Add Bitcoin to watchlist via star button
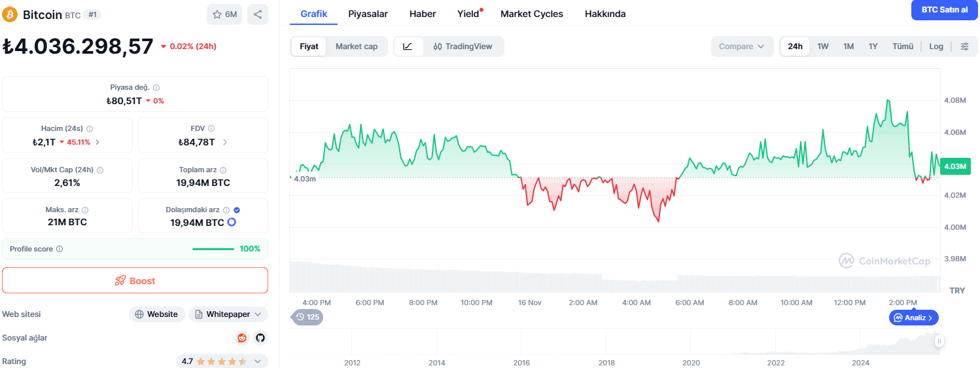This screenshot has height=368, width=980. point(224,14)
